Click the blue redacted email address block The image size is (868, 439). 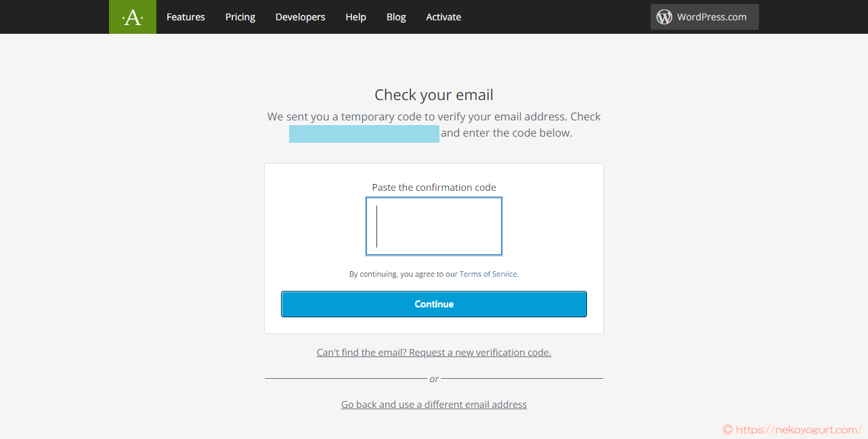pos(364,133)
